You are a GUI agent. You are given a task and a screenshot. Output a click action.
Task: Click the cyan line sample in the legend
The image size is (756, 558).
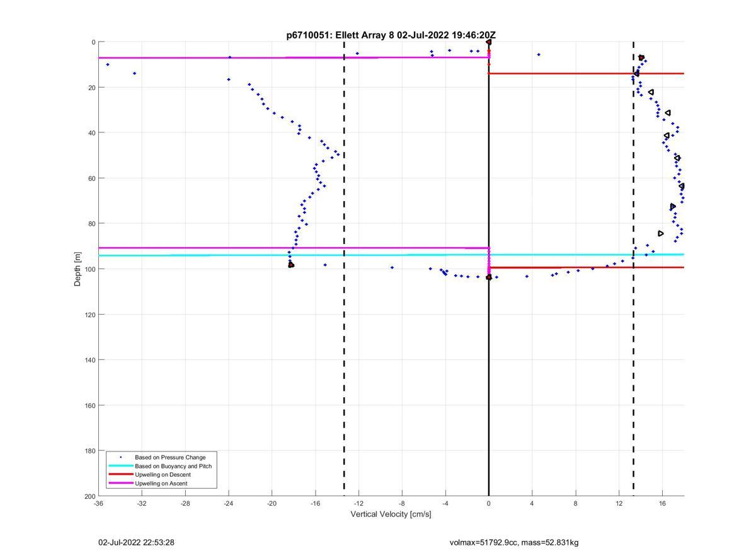(120, 466)
